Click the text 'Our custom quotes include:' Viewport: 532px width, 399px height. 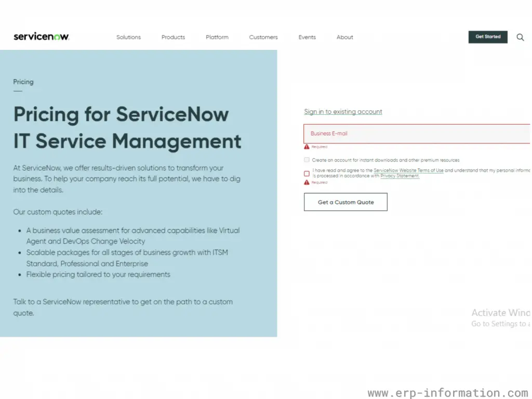[58, 212]
